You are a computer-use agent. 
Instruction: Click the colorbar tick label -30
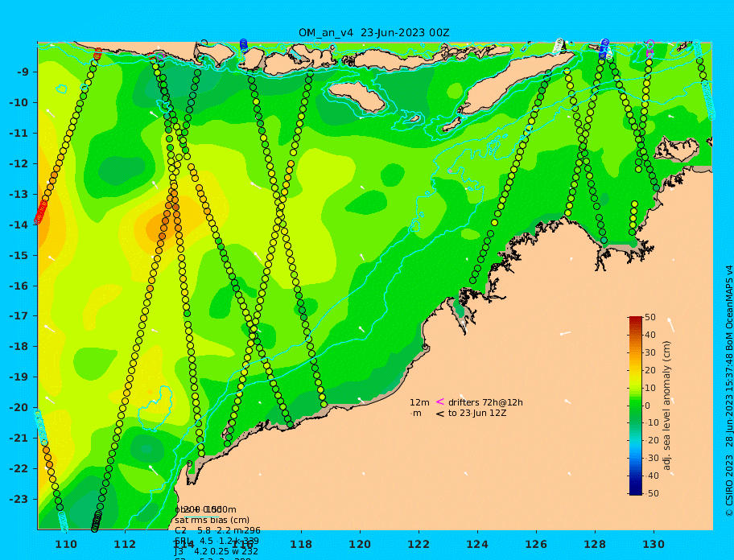click(x=652, y=458)
